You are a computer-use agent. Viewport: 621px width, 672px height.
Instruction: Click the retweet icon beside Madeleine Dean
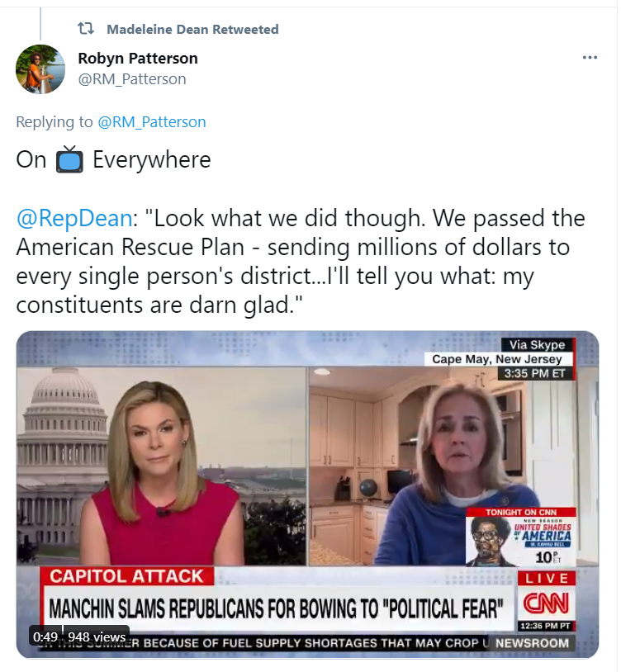click(x=85, y=29)
